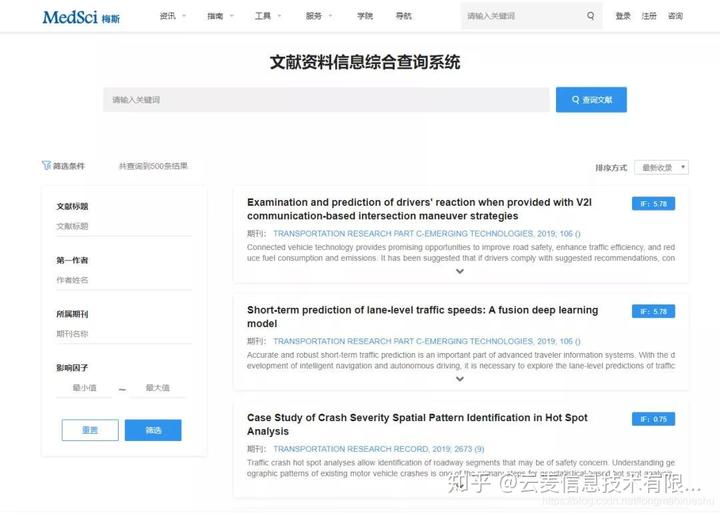Click the IF 0.75 badge
This screenshot has width=720, height=513.
pos(653,419)
